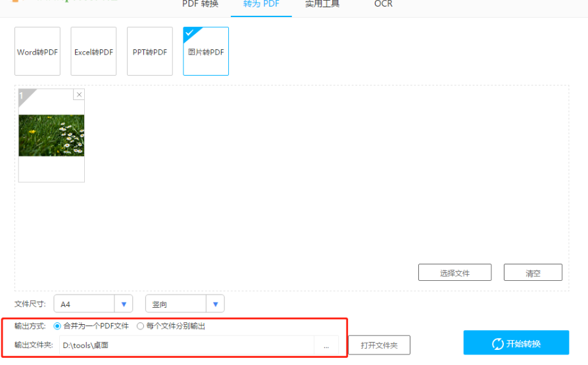Screen dimensions: 588x365
Task: Click the output folder path field
Action: [186, 345]
